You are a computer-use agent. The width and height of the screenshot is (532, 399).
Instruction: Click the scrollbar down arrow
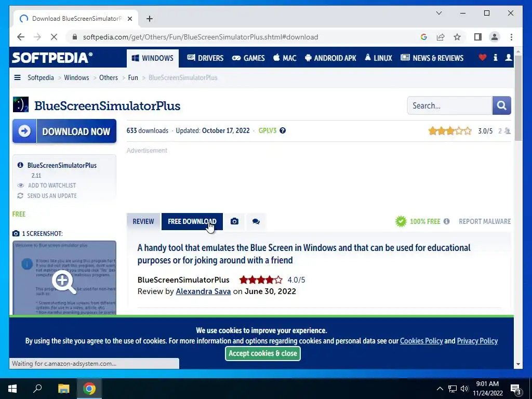tap(518, 364)
